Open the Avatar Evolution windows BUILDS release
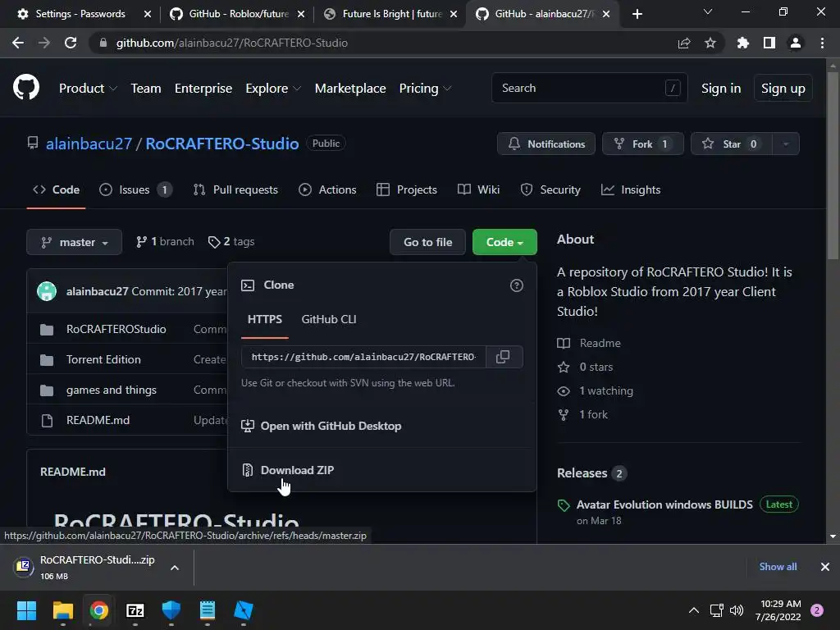 tap(664, 504)
